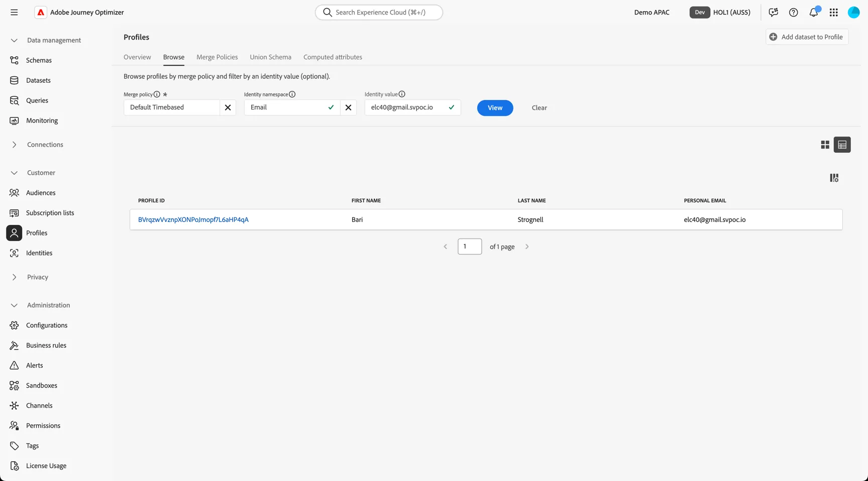The image size is (868, 481).
Task: Open the notifications bell
Action: pos(814,13)
